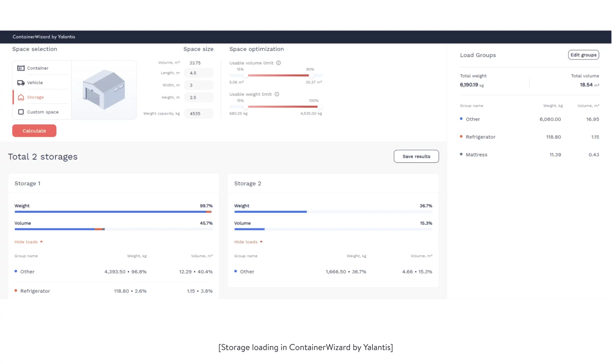Viewport: 612px width, 364px height.
Task: Collapse Hide loads in Storage 1
Action: 28,242
